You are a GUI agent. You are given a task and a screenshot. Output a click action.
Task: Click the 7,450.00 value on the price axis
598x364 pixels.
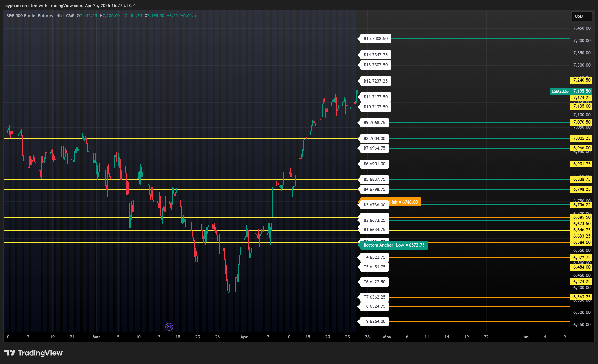(582, 28)
